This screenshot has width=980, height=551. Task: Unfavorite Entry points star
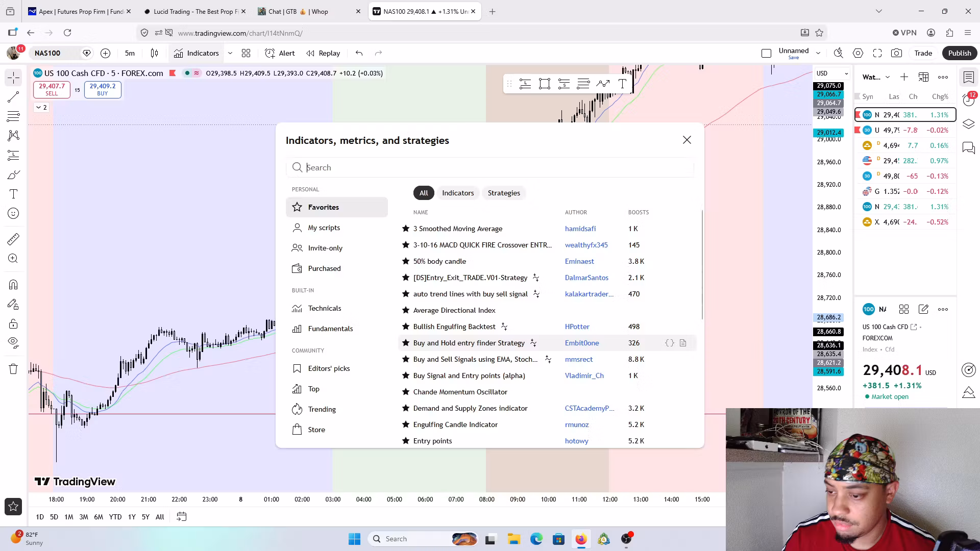click(406, 441)
